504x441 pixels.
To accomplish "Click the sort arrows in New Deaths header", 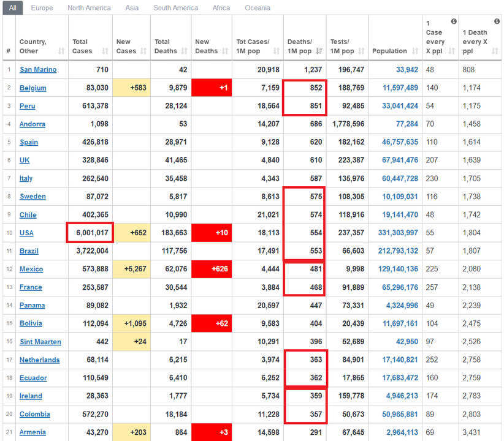I will tap(227, 51).
